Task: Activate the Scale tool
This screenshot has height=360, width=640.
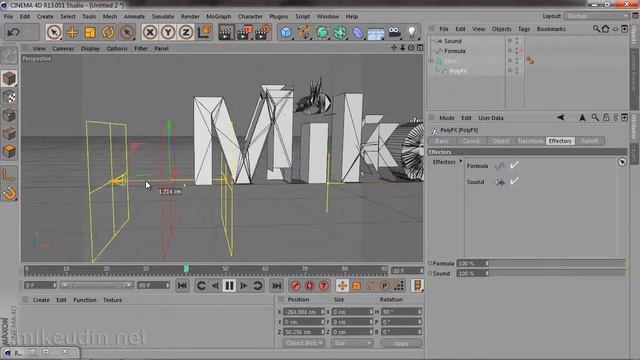Action: (90, 32)
